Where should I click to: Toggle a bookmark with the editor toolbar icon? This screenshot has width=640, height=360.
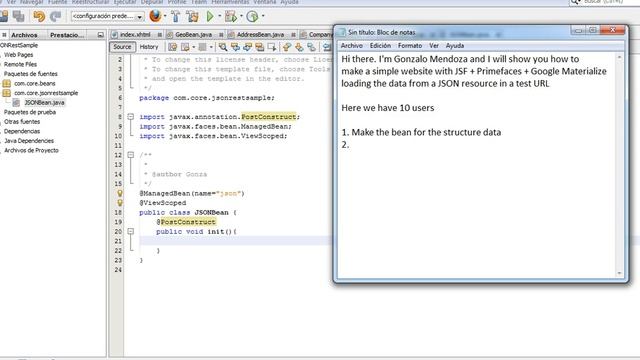(x=311, y=47)
